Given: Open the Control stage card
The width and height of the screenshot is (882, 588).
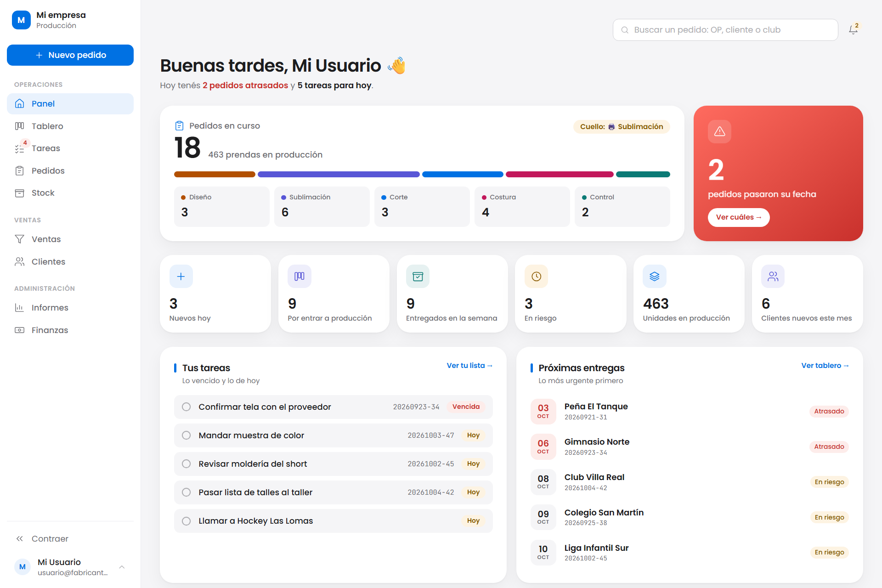Looking at the screenshot, I should click(x=622, y=207).
